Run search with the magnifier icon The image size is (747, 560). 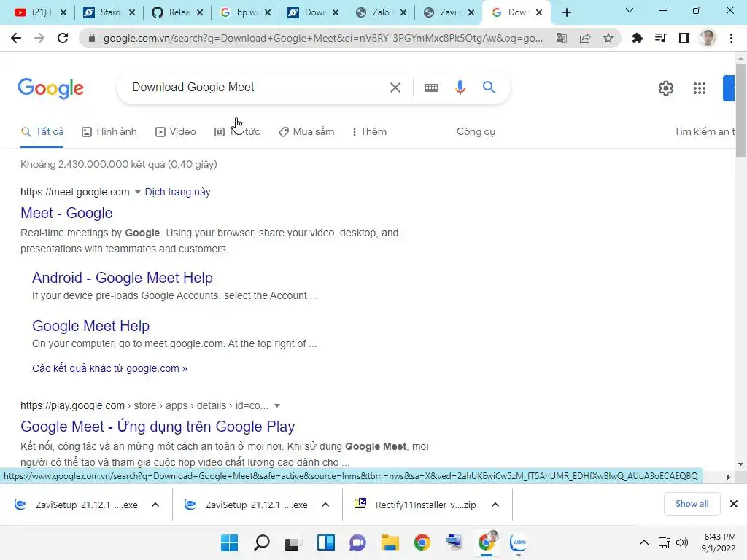coord(489,87)
